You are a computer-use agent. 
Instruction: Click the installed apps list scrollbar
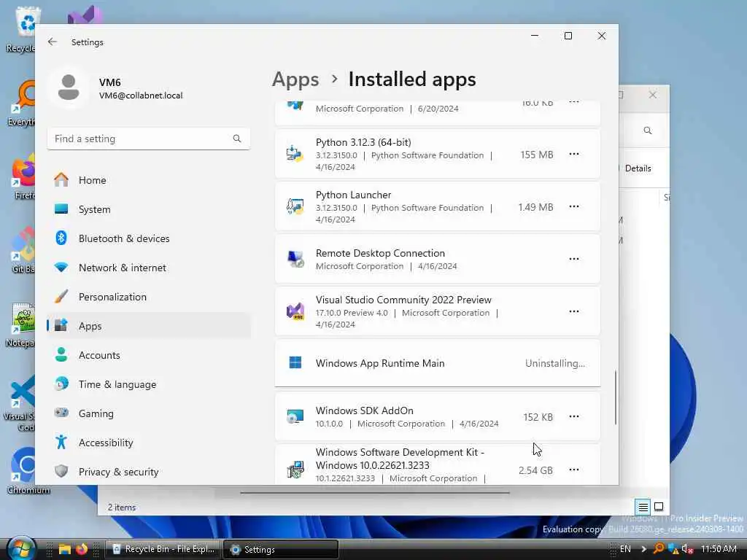(x=615, y=397)
